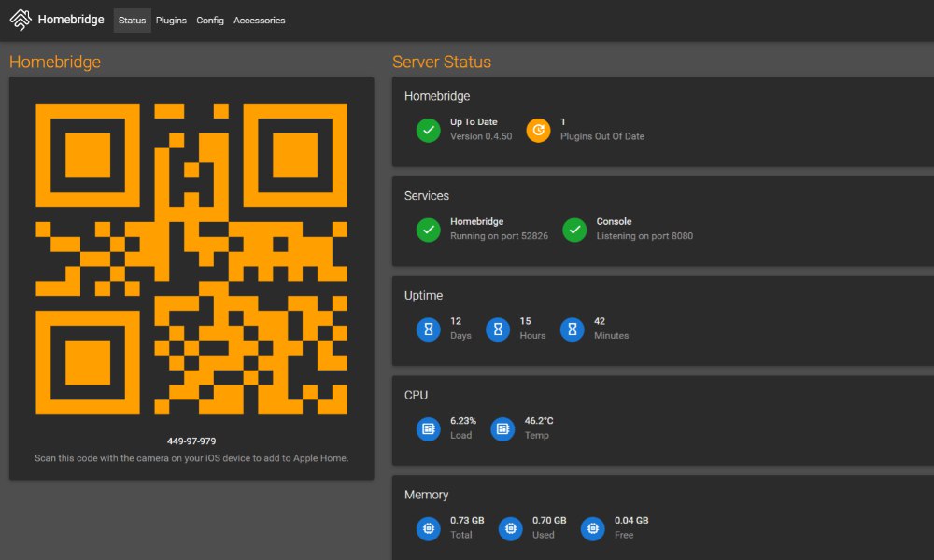Click the 'Scan this code' instruction text
The width and height of the screenshot is (934, 560).
coord(191,458)
